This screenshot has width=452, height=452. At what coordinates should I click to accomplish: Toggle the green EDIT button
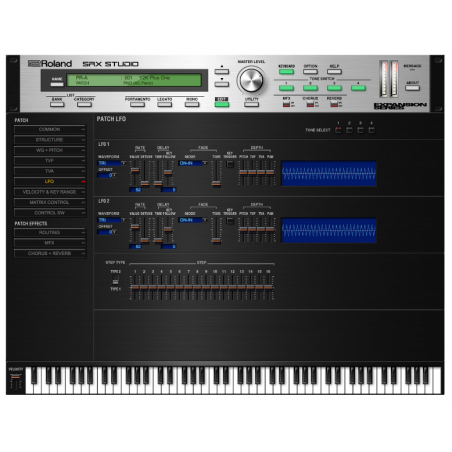click(222, 104)
